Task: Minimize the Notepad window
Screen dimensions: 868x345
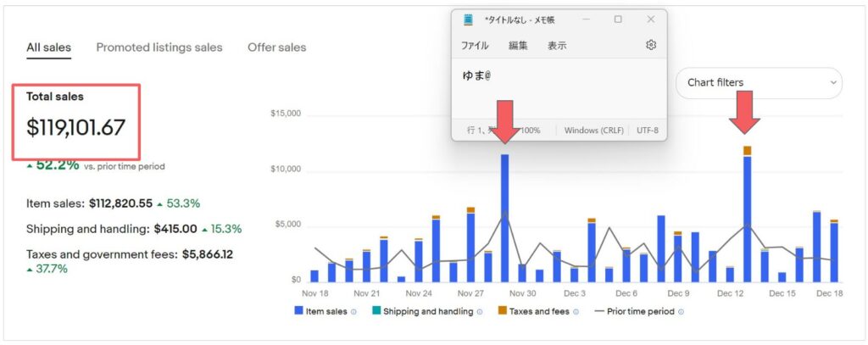Action: pos(586,19)
